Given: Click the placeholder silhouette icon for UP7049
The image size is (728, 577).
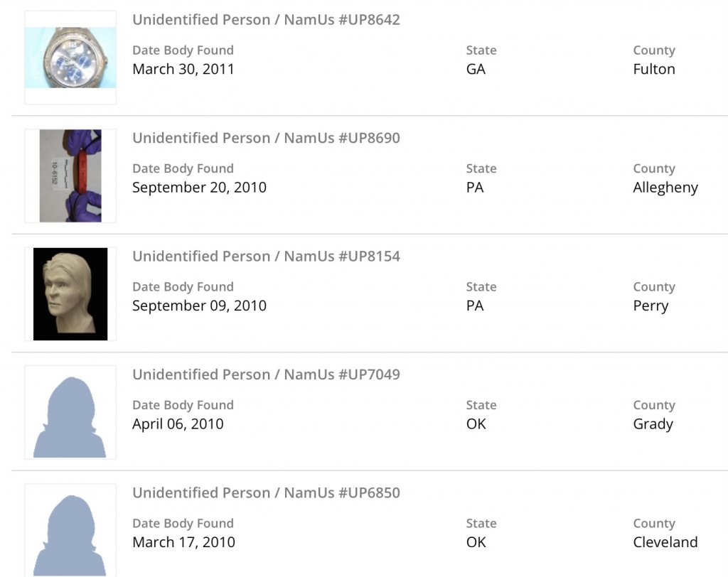Looking at the screenshot, I should pos(70,412).
